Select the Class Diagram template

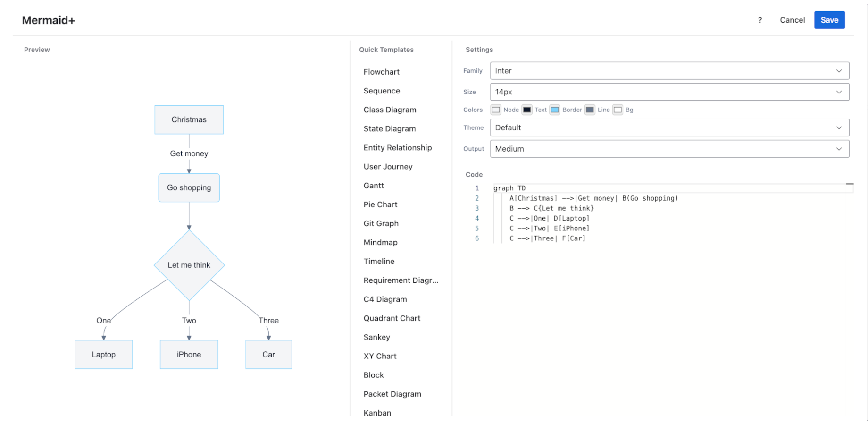click(x=390, y=110)
